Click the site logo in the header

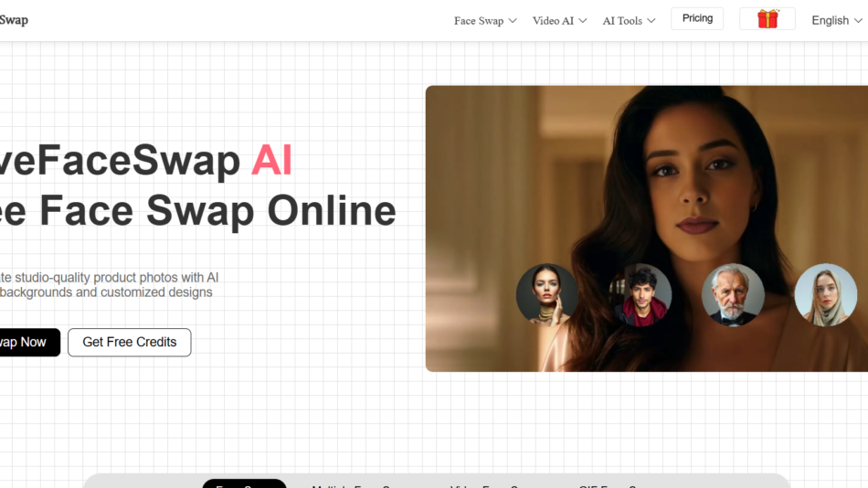13,20
